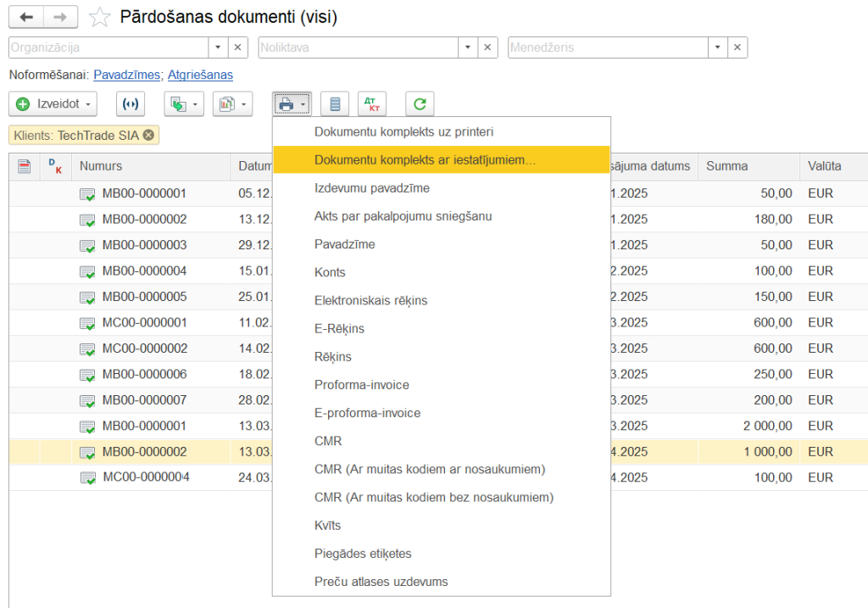Expand the Menedžeris dropdown list

pyautogui.click(x=718, y=47)
